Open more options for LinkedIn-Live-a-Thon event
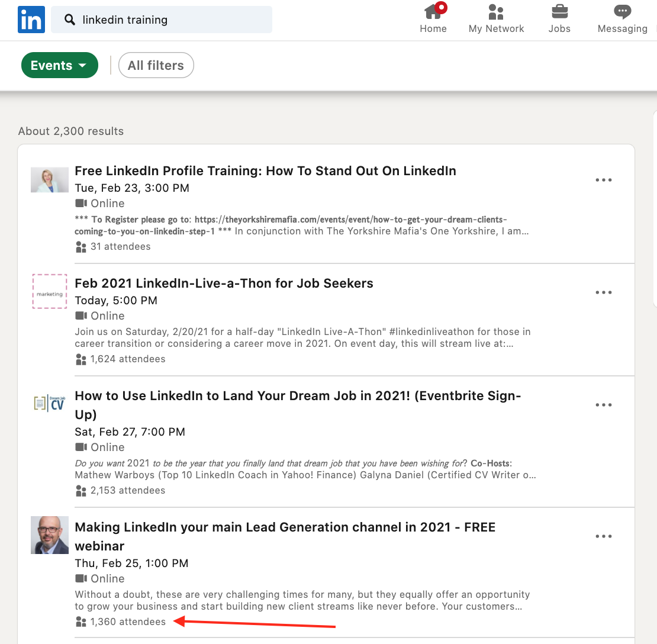Screen dimensions: 657x644 pyautogui.click(x=603, y=292)
